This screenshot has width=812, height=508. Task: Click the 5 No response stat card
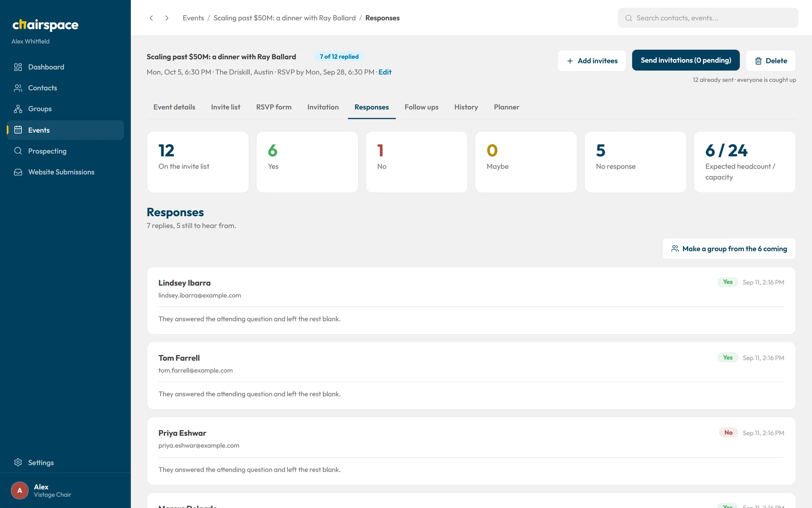(x=635, y=162)
